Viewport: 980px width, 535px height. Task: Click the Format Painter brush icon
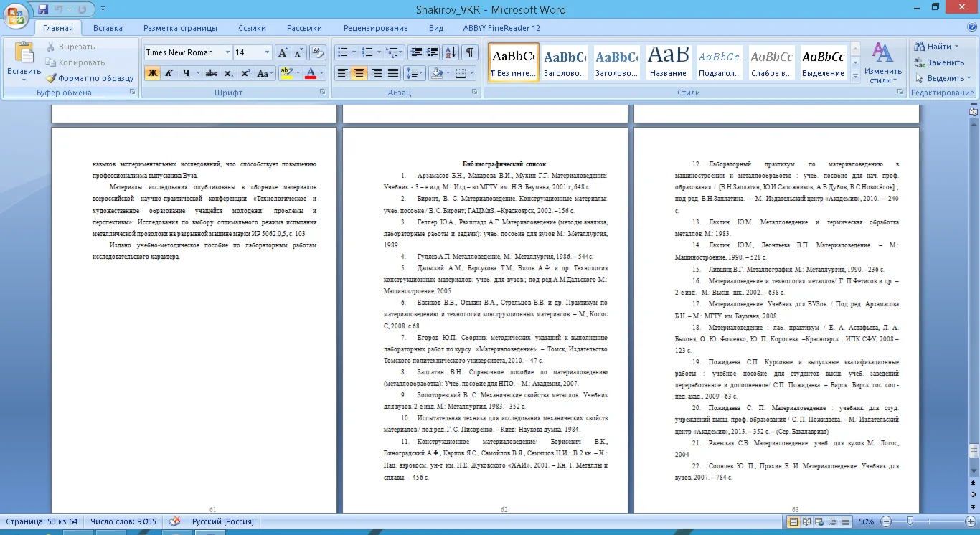[x=52, y=78]
